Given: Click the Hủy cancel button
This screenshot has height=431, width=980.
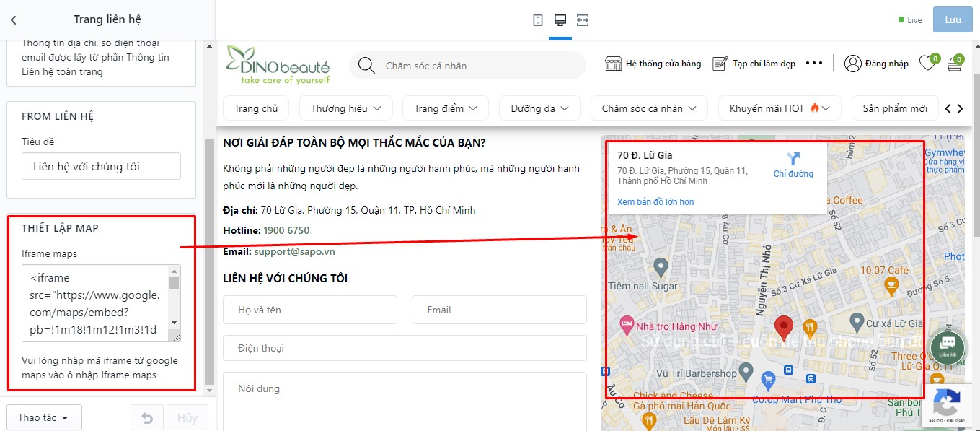Looking at the screenshot, I should tap(187, 418).
